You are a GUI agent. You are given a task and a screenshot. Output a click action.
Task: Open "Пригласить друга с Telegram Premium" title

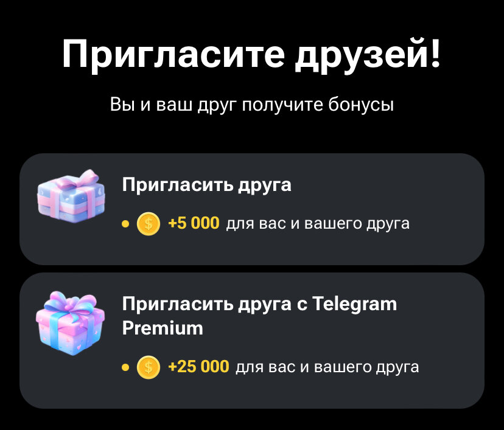(x=259, y=316)
